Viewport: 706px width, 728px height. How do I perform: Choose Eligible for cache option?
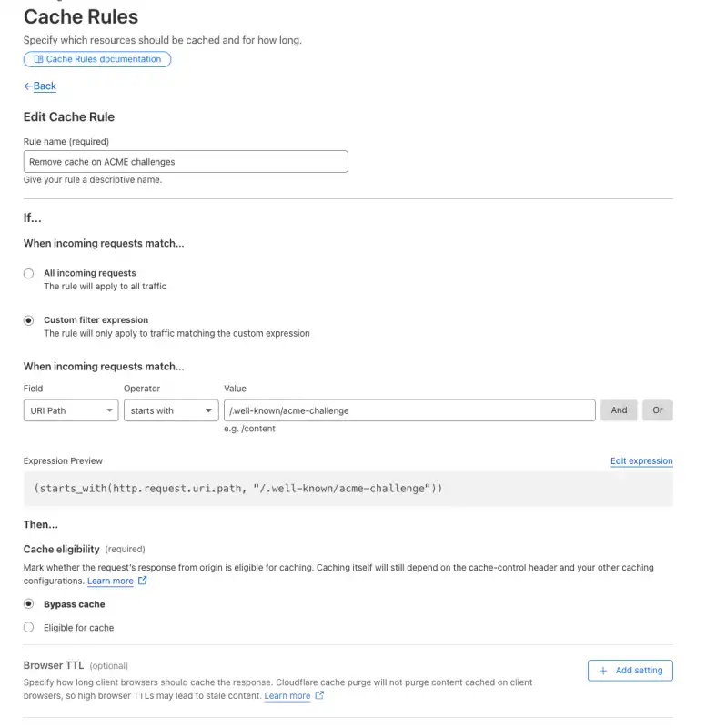point(29,627)
